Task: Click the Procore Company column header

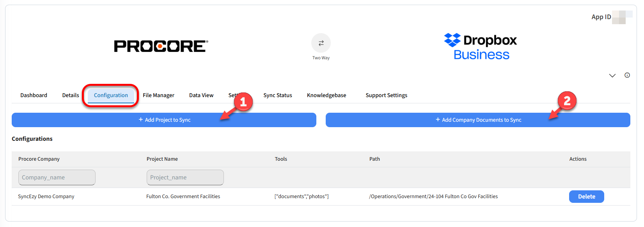Action: click(39, 159)
